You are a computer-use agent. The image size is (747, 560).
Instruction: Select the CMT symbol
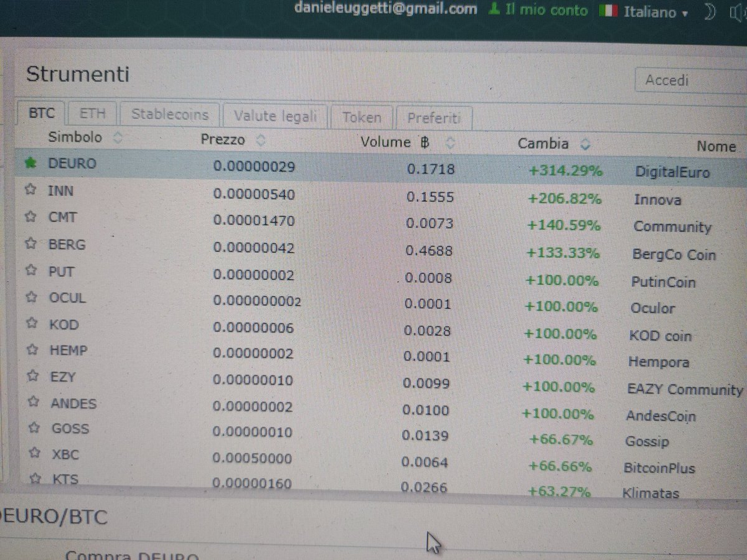click(62, 218)
